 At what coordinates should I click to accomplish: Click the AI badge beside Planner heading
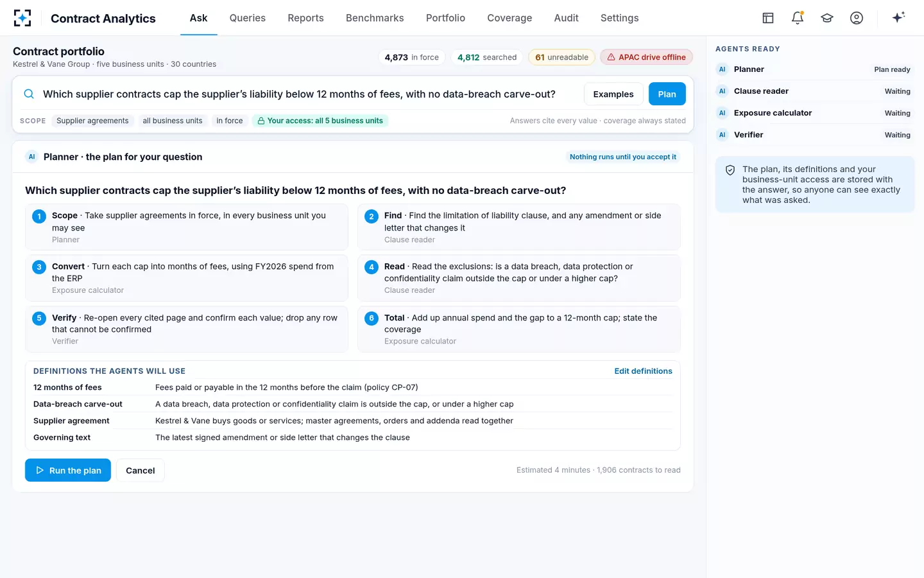(x=31, y=157)
